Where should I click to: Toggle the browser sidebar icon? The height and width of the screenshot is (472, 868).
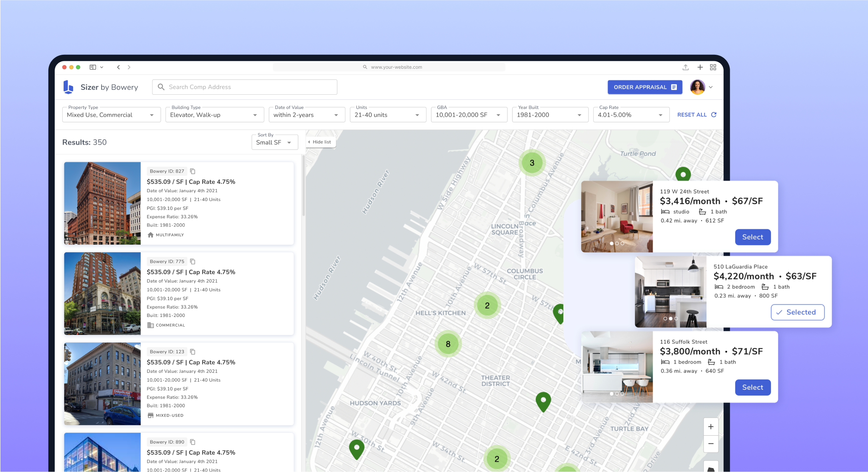click(x=93, y=67)
